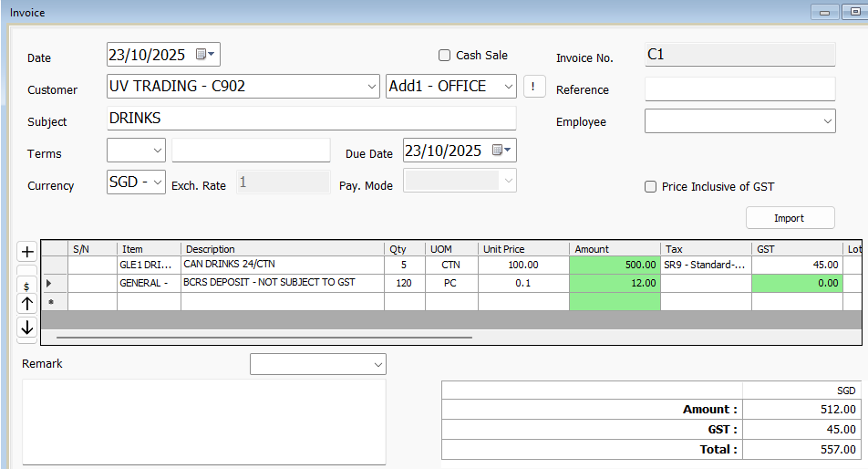
Task: Tick the Price Inclusive of GST checkbox
Action: pyautogui.click(x=651, y=187)
